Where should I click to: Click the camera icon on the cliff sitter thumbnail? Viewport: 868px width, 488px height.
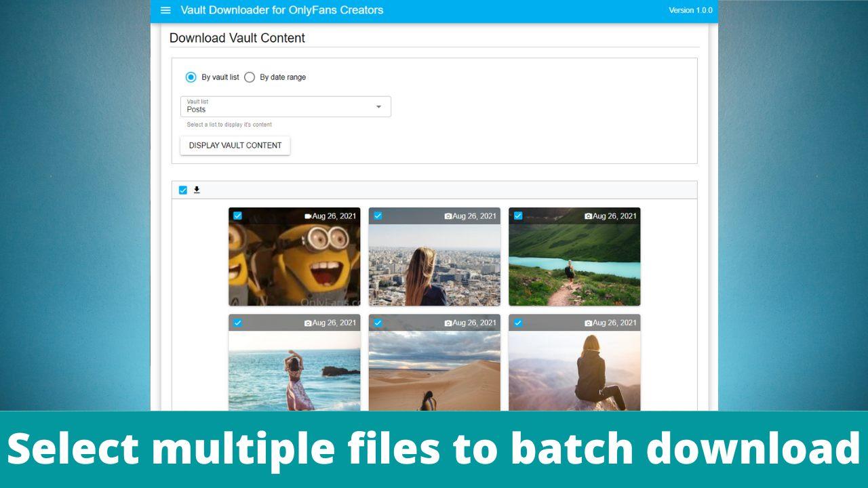[589, 323]
